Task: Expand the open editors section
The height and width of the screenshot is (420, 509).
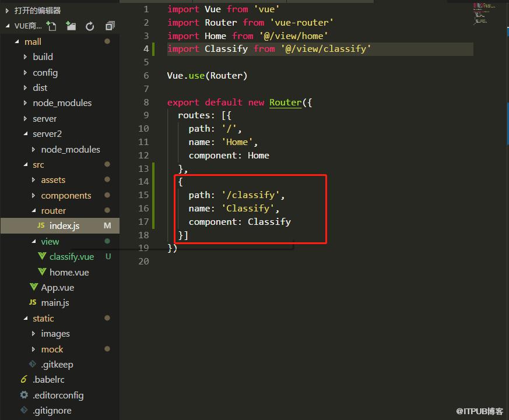Action: [x=7, y=10]
